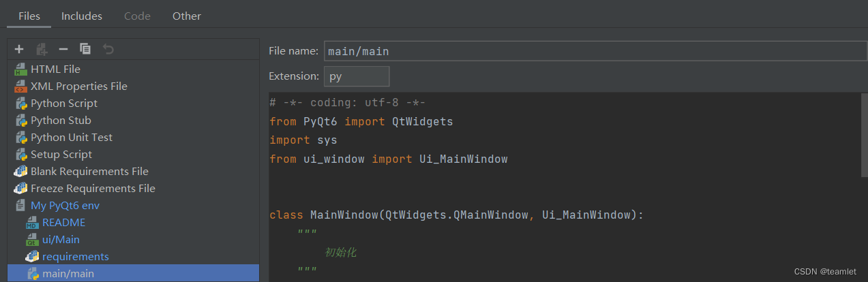This screenshot has height=282, width=868.
Task: Click the main/main child template icon
Action: (x=32, y=273)
